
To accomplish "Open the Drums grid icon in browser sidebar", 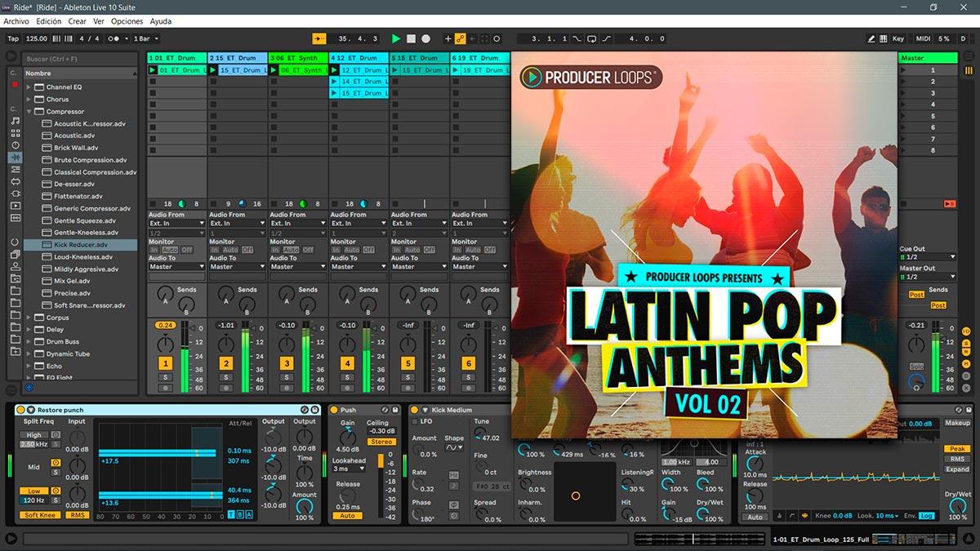I will pyautogui.click(x=15, y=133).
